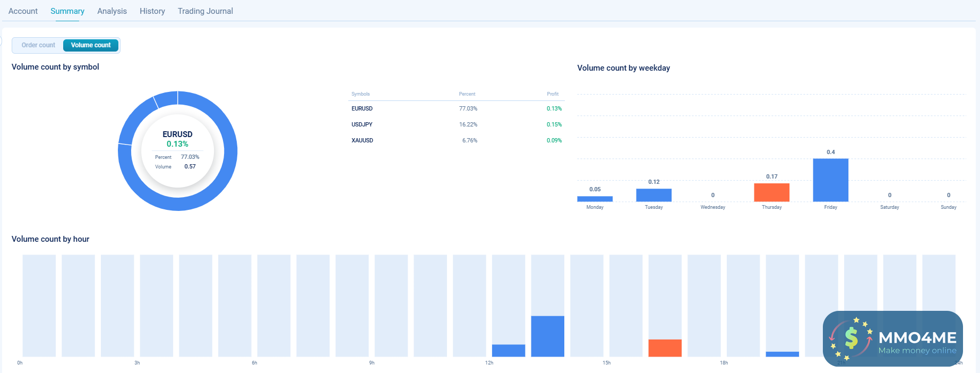Switch to the Analysis tab
Image resolution: width=980 pixels, height=373 pixels.
112,11
